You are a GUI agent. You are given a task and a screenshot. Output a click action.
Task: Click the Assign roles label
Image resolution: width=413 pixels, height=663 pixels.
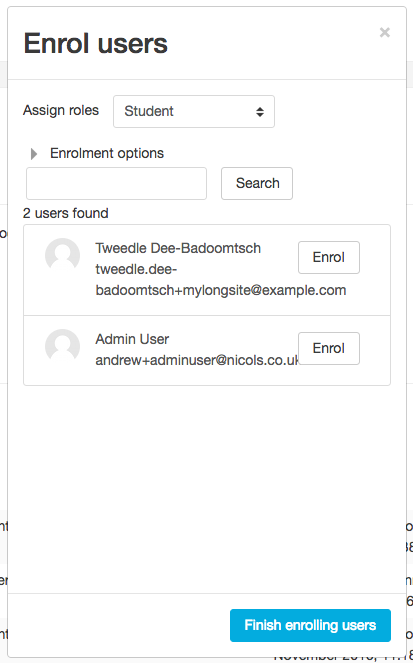pyautogui.click(x=61, y=110)
